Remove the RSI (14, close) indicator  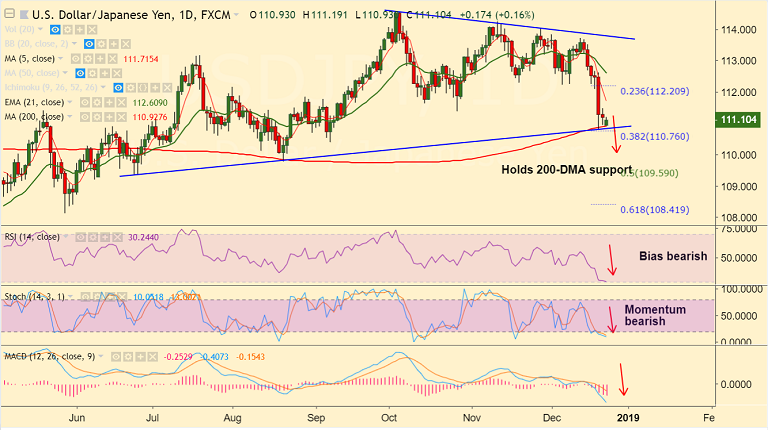point(117,237)
